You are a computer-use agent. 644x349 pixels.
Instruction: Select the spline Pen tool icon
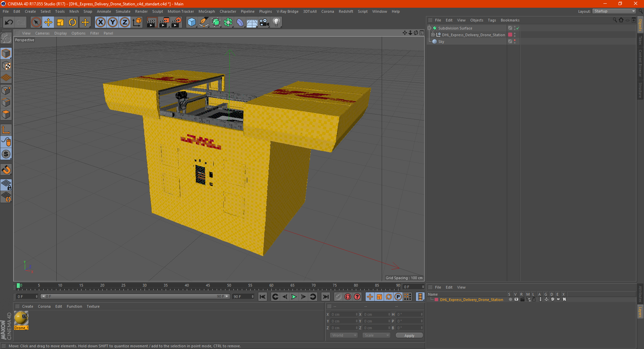point(204,22)
